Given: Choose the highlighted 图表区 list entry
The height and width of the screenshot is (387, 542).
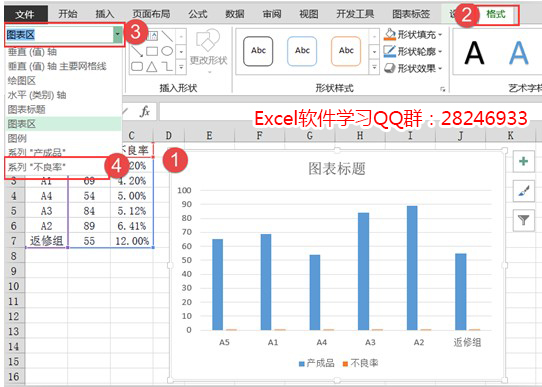Looking at the screenshot, I should point(63,124).
